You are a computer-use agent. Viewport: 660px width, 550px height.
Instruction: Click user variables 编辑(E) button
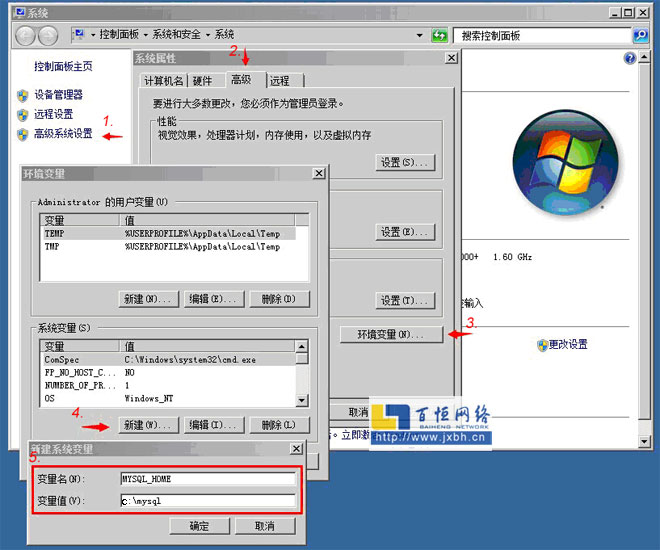[214, 299]
